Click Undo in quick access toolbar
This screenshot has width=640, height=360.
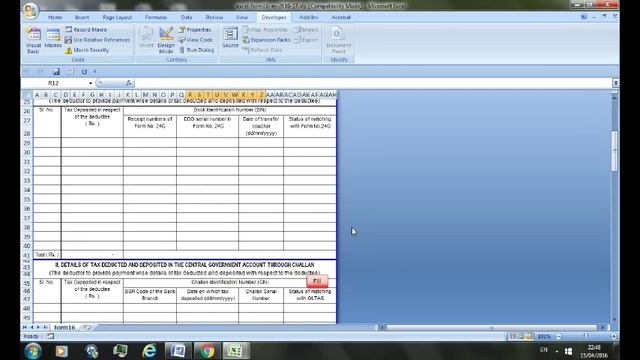pos(27,72)
